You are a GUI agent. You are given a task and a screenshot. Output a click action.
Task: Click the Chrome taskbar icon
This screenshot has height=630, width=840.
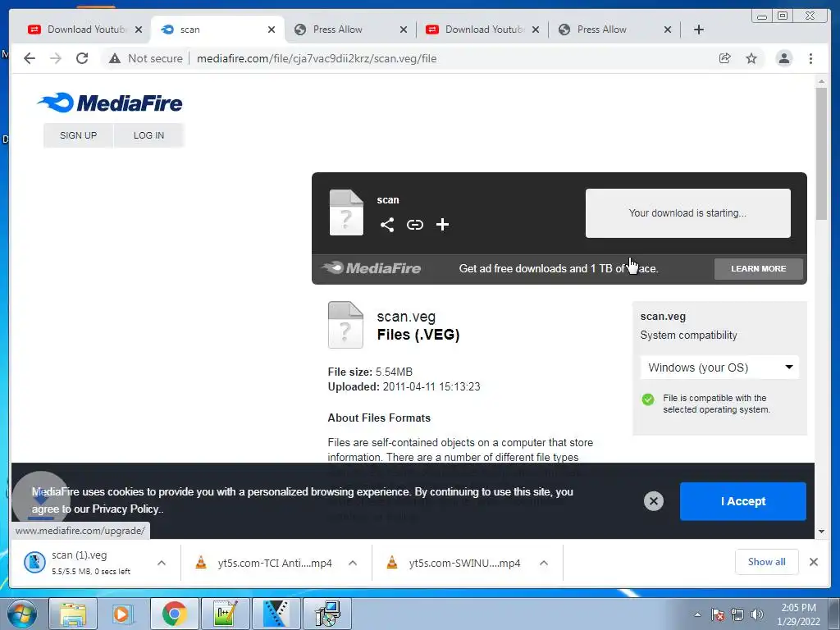click(x=174, y=614)
